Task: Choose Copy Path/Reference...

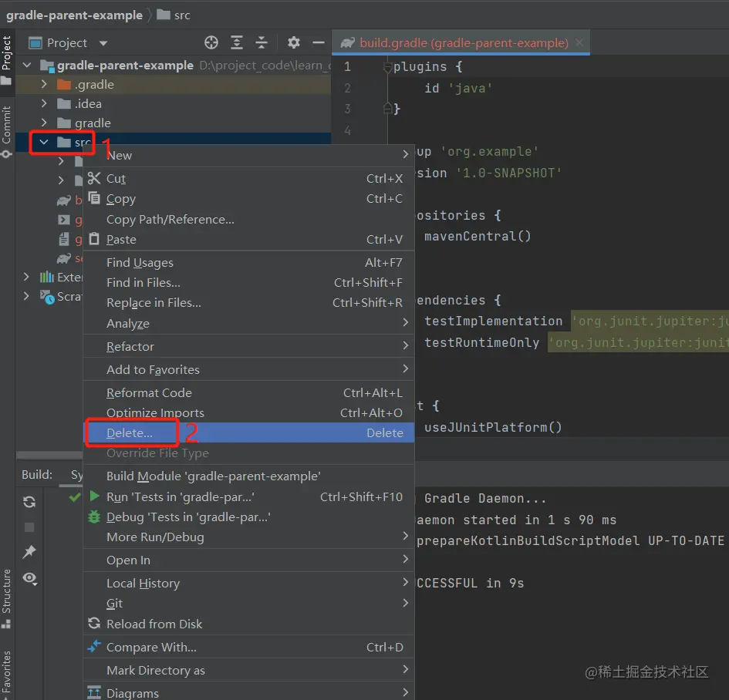Action: pyautogui.click(x=248, y=219)
